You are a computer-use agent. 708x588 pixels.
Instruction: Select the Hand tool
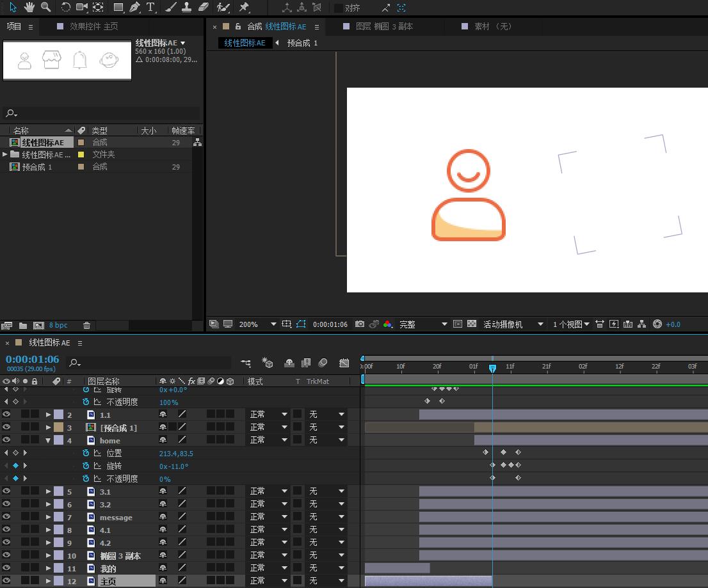click(29, 7)
